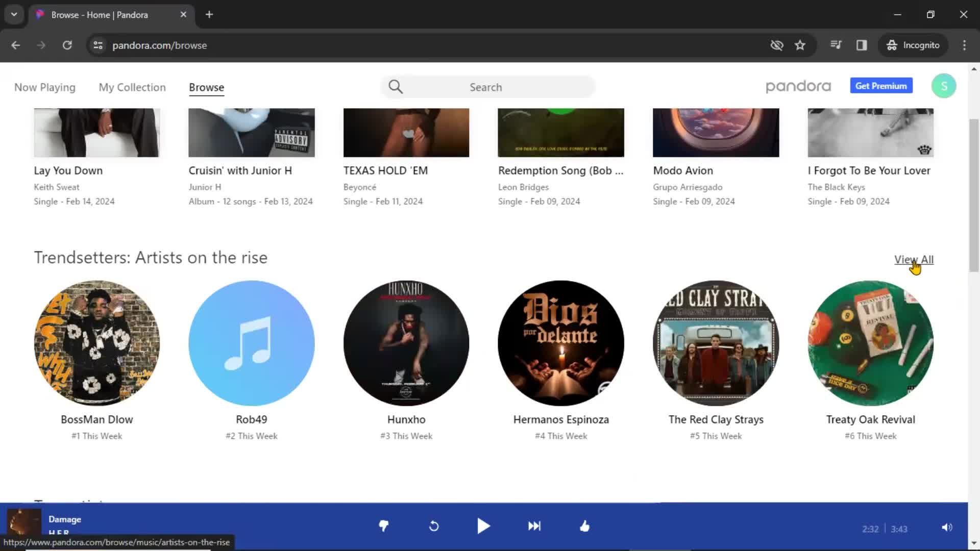Click the replay icon to replay
Image resolution: width=980 pixels, height=551 pixels.
(433, 526)
